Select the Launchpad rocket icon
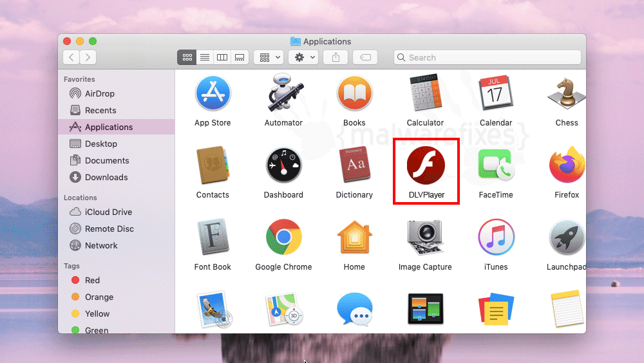This screenshot has height=363, width=644. 567,237
